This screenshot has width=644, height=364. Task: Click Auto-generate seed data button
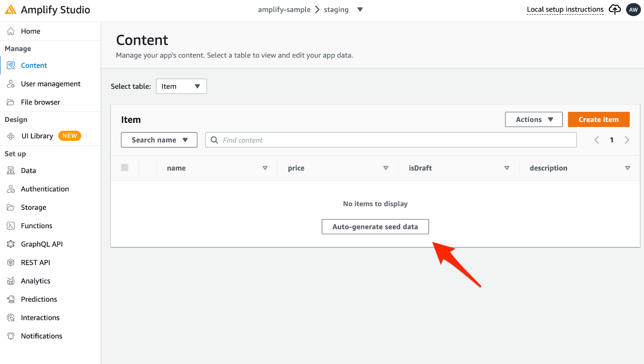tap(375, 226)
